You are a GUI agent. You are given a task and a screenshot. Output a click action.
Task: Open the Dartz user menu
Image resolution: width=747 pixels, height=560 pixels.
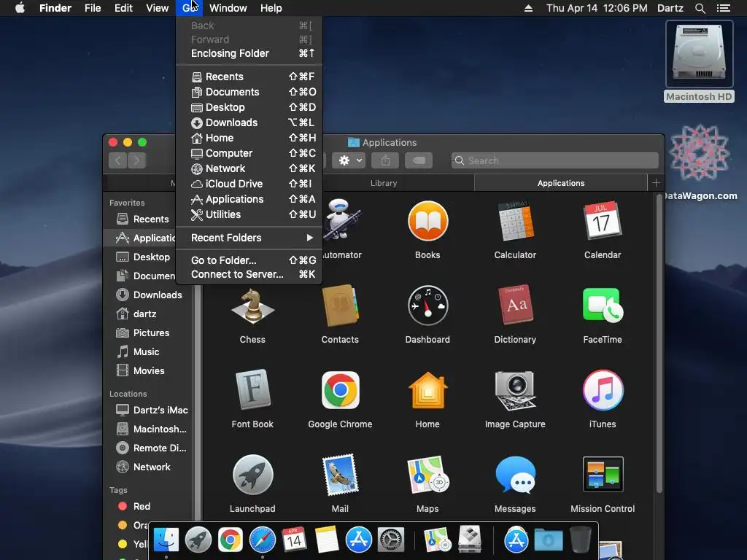click(x=670, y=8)
